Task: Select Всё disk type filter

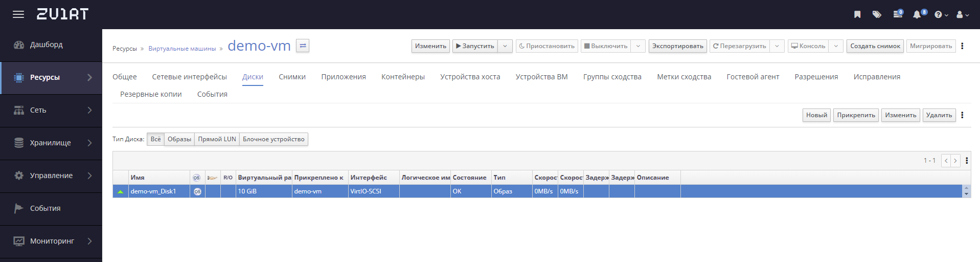Action: click(155, 139)
